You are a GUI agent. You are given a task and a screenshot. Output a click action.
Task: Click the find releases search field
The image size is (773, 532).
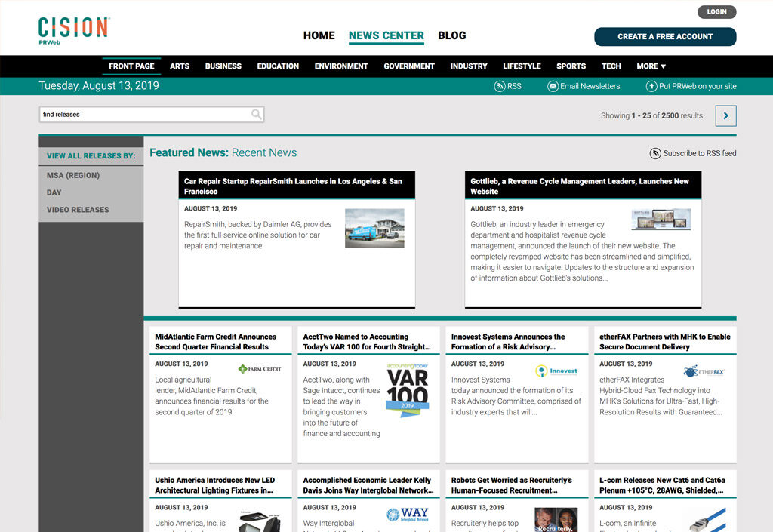pyautogui.click(x=151, y=114)
